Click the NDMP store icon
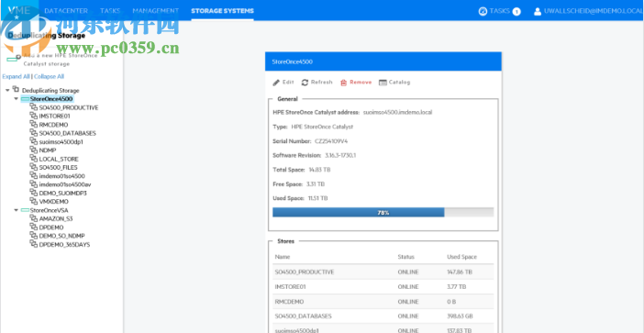Image resolution: width=644 pixels, height=333 pixels. click(33, 150)
